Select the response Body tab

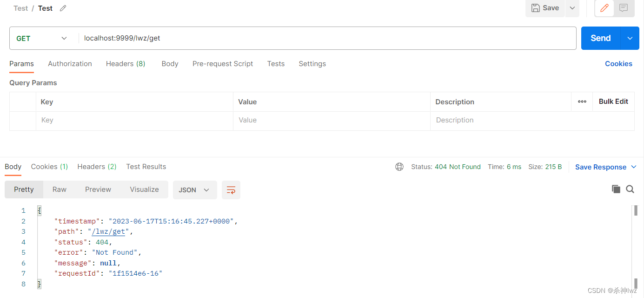click(13, 167)
